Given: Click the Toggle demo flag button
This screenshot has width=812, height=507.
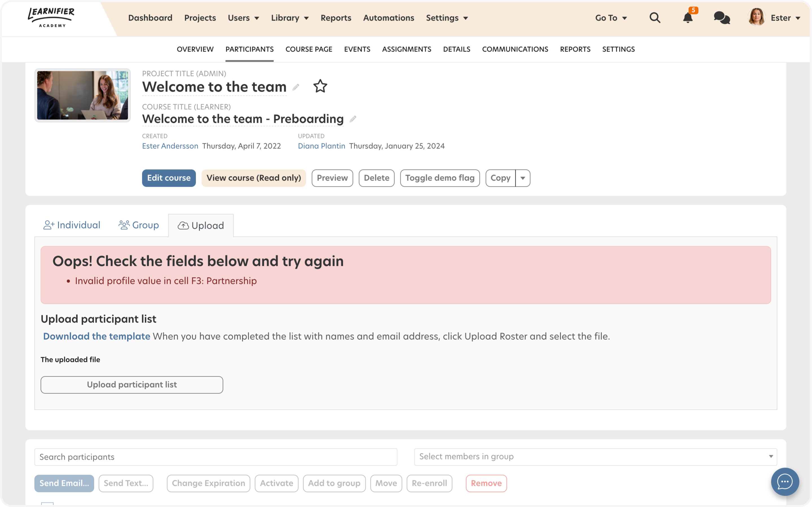Looking at the screenshot, I should [440, 178].
